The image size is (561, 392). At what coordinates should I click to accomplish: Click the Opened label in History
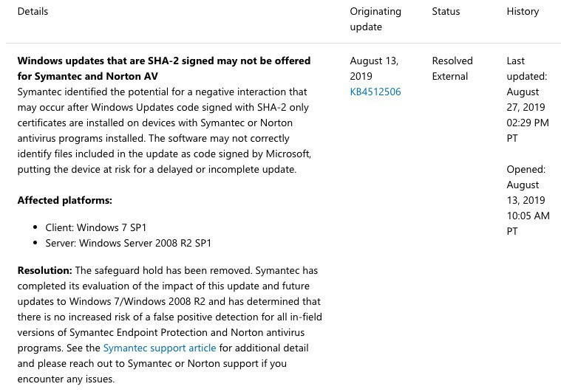(x=526, y=169)
